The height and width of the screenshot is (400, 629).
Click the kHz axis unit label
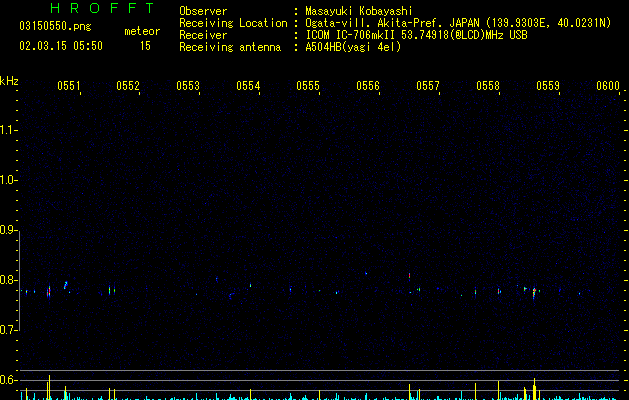pos(9,81)
